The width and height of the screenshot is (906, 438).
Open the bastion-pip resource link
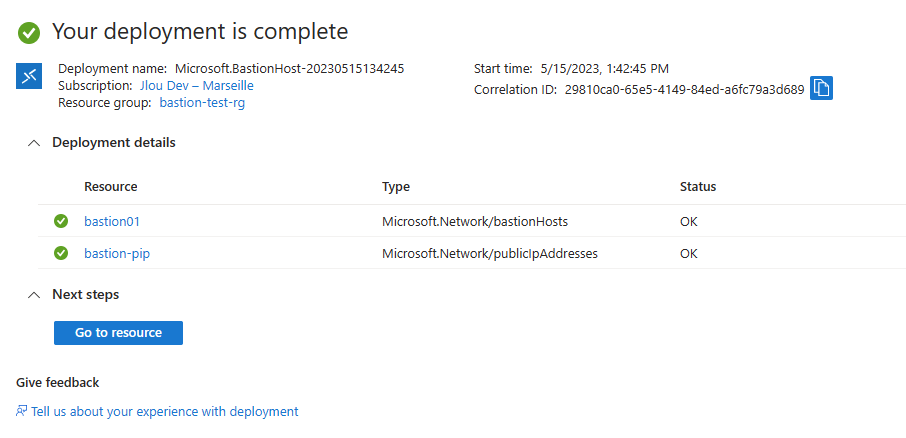[117, 254]
